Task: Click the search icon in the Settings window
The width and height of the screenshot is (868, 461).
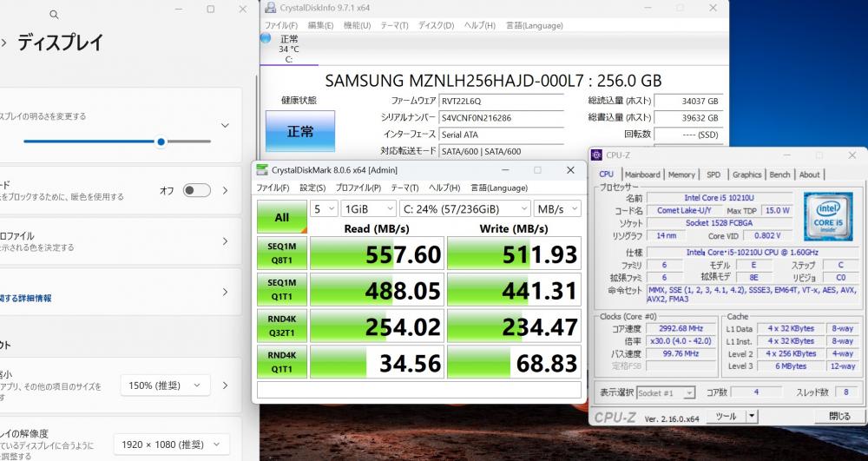Action: tap(54, 15)
